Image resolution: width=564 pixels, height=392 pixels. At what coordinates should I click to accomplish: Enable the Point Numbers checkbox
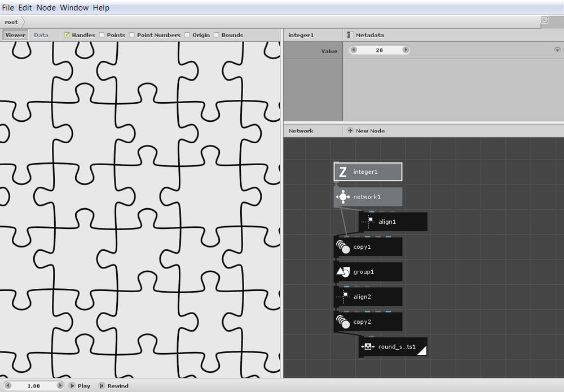coord(132,35)
